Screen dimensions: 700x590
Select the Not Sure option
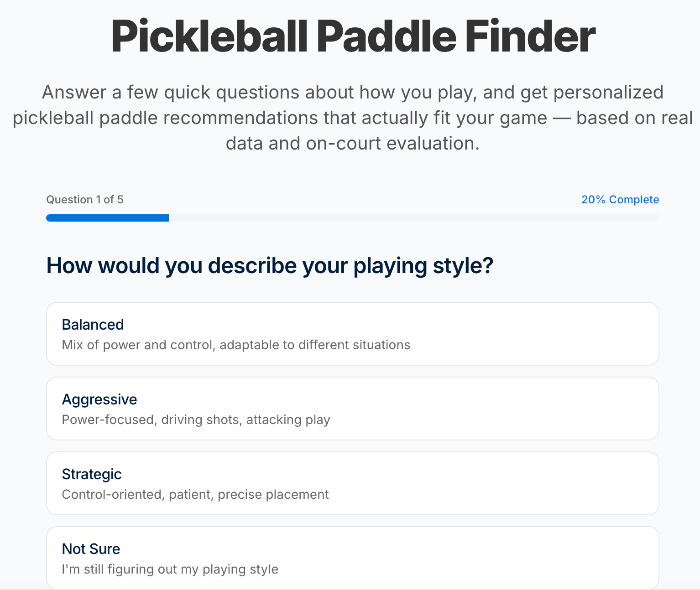point(352,558)
